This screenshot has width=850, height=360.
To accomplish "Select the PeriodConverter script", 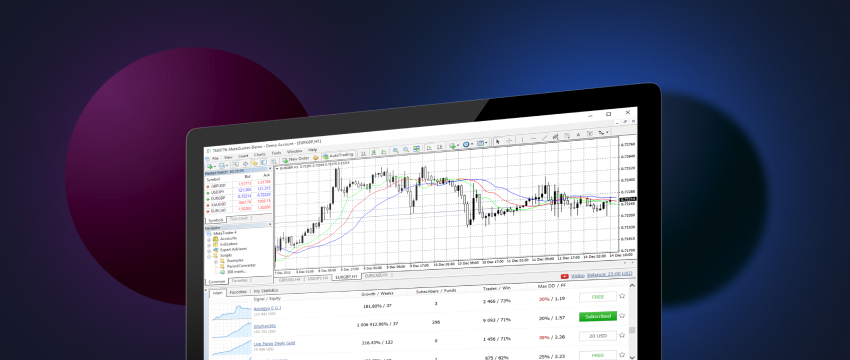I will 241,266.
